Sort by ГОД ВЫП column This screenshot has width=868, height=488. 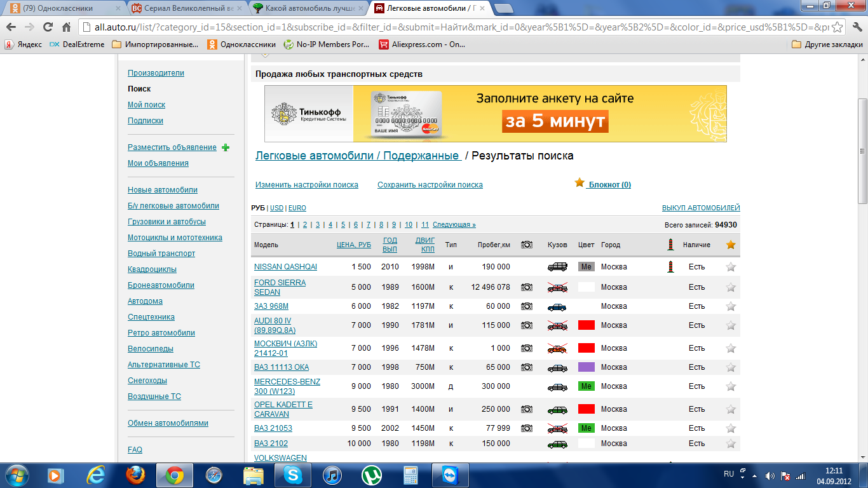pyautogui.click(x=390, y=245)
